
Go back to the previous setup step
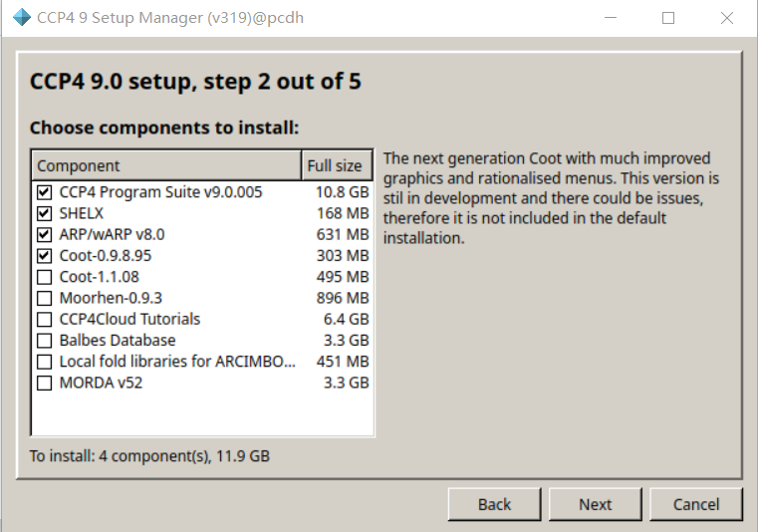pyautogui.click(x=494, y=504)
